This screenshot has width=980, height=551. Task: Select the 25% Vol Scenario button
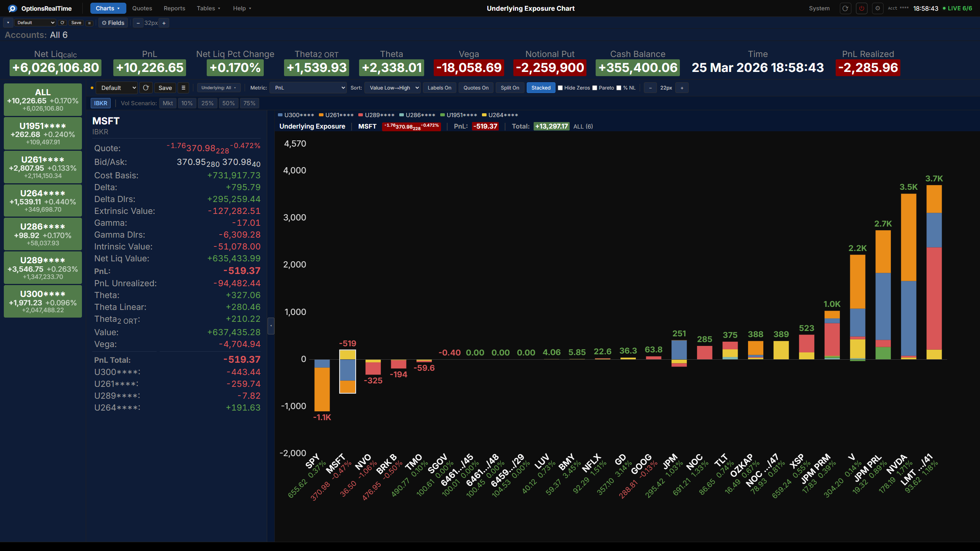pos(207,103)
